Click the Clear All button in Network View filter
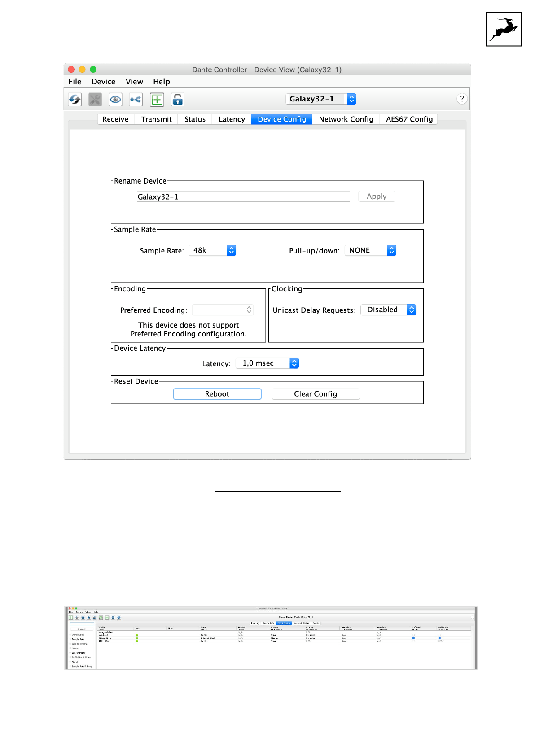Viewport: 535px width, 756px height. (x=82, y=629)
